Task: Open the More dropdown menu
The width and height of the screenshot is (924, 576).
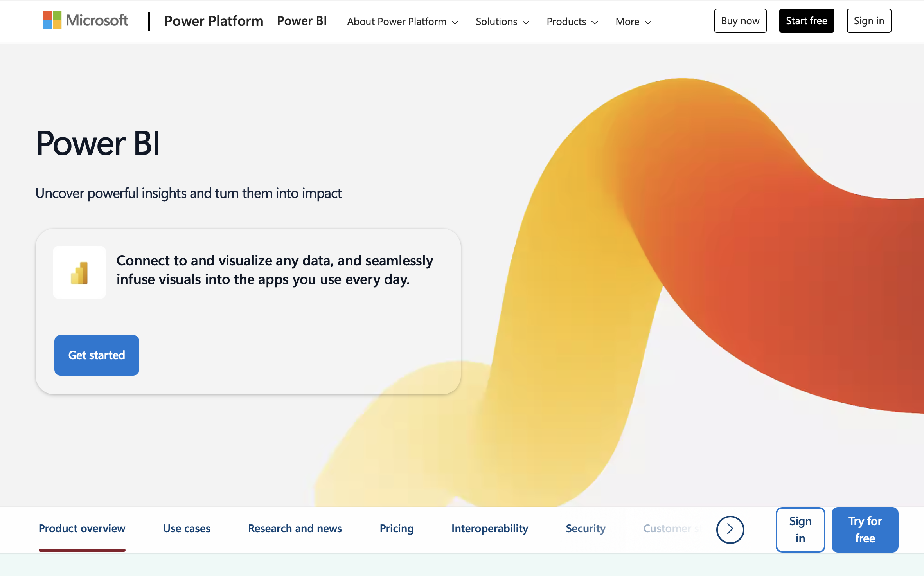Action: point(633,22)
